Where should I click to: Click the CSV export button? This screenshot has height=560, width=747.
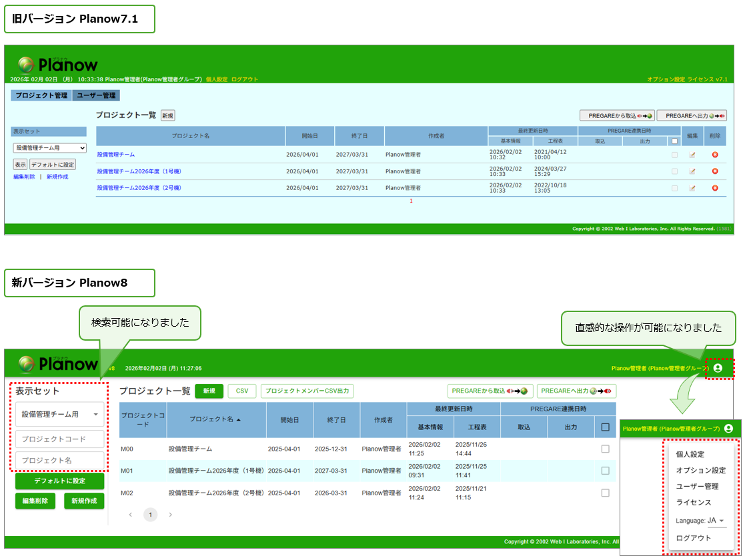point(241,391)
